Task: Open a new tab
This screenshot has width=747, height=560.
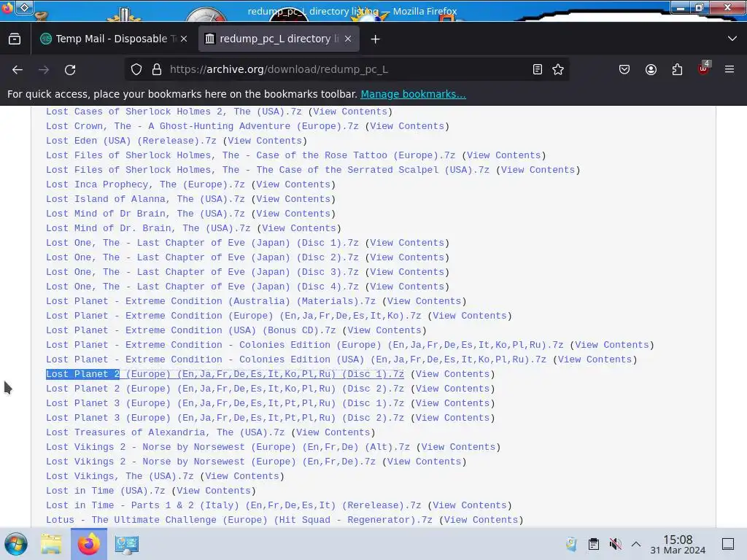Action: coord(376,39)
